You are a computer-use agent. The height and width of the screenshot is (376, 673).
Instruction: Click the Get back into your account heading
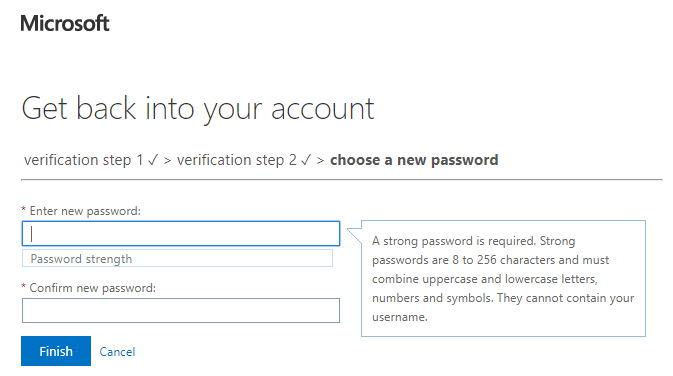tap(198, 109)
